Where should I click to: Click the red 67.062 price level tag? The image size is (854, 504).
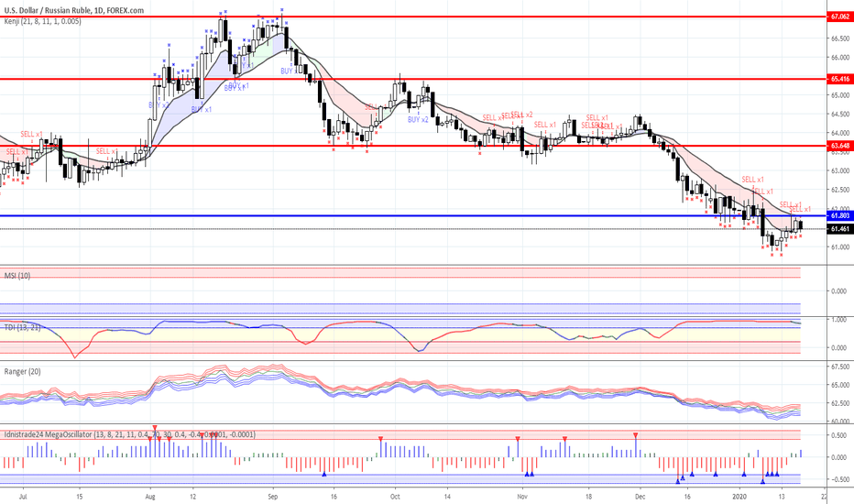tap(840, 16)
